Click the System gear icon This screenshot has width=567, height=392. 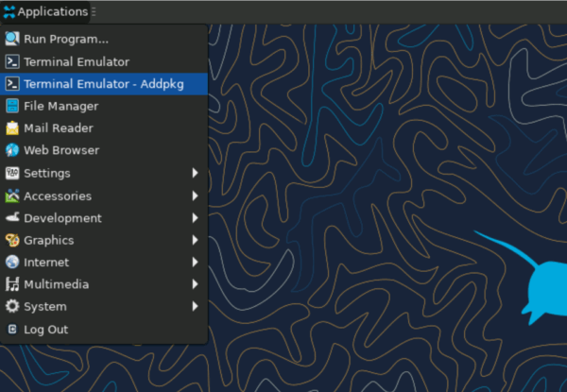coord(12,306)
